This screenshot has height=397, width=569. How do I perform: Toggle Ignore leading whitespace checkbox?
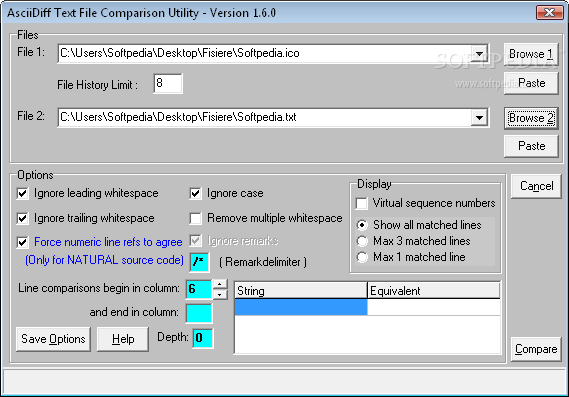click(22, 193)
